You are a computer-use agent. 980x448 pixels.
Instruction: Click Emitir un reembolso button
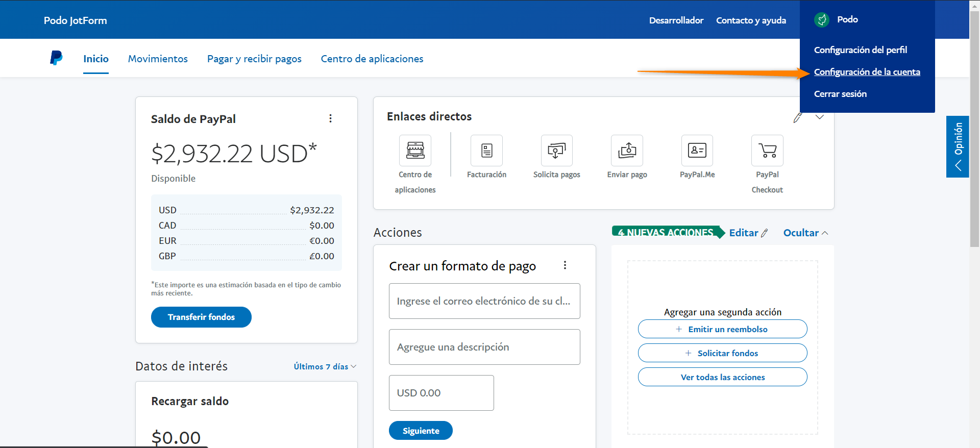[x=722, y=329]
